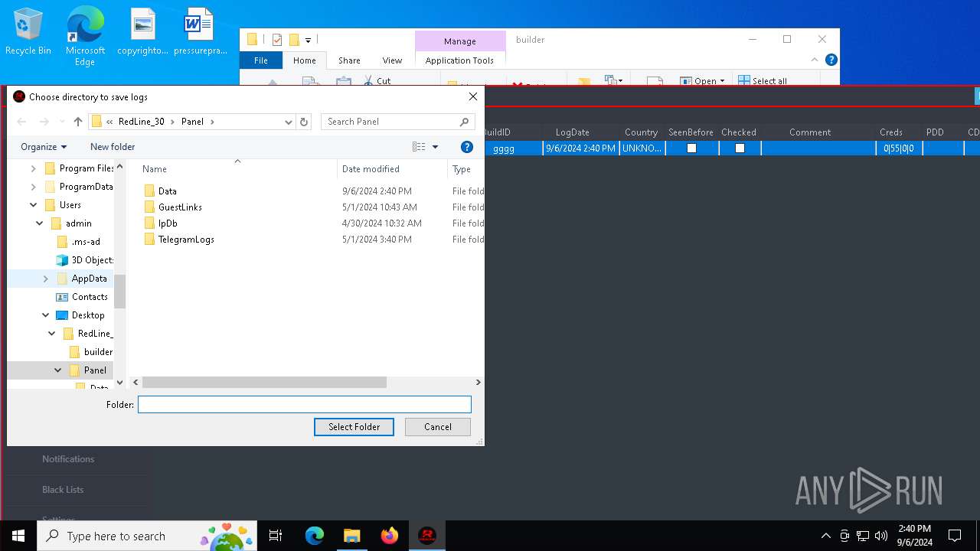
Task: Show hidden system tray icons
Action: click(x=825, y=536)
